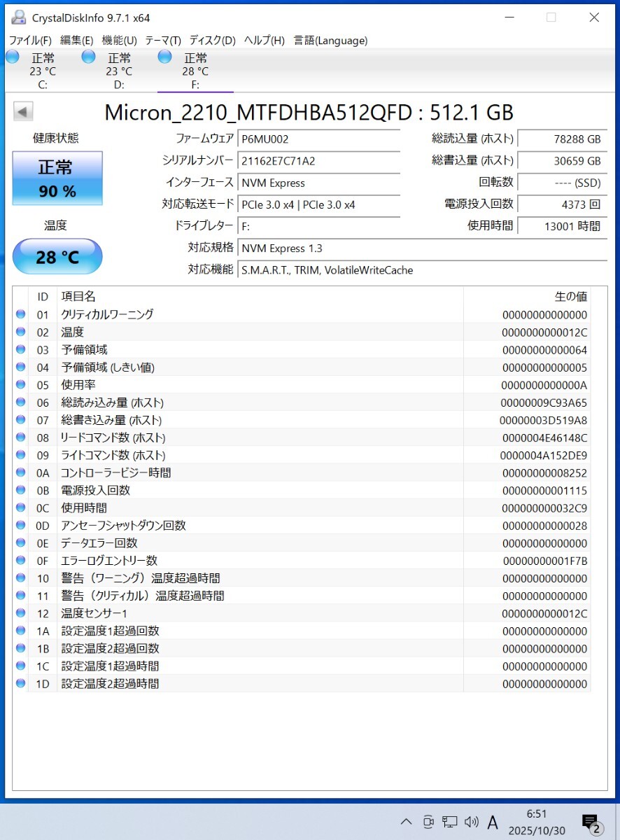Click the blue indicator for アンセーフシャットダウン回数
This screenshot has height=840, width=620.
coord(20,525)
